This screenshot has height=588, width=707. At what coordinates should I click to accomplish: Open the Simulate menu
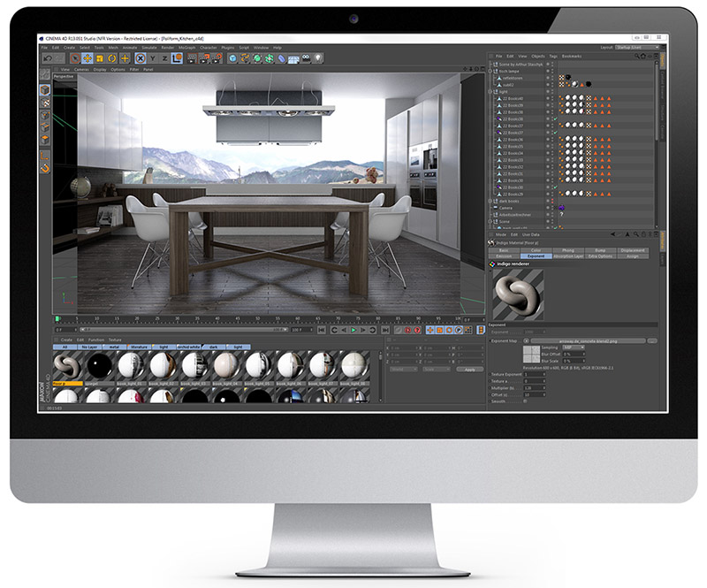click(x=149, y=48)
